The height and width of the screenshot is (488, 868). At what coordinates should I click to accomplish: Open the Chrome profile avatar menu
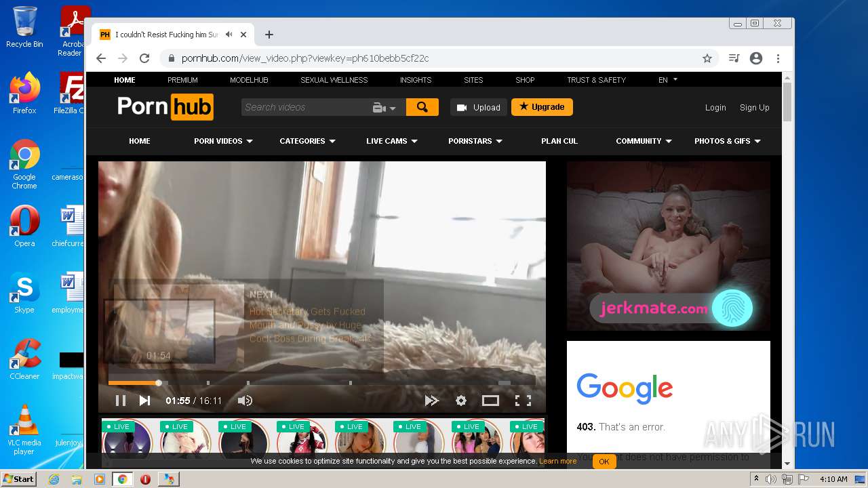pyautogui.click(x=756, y=58)
